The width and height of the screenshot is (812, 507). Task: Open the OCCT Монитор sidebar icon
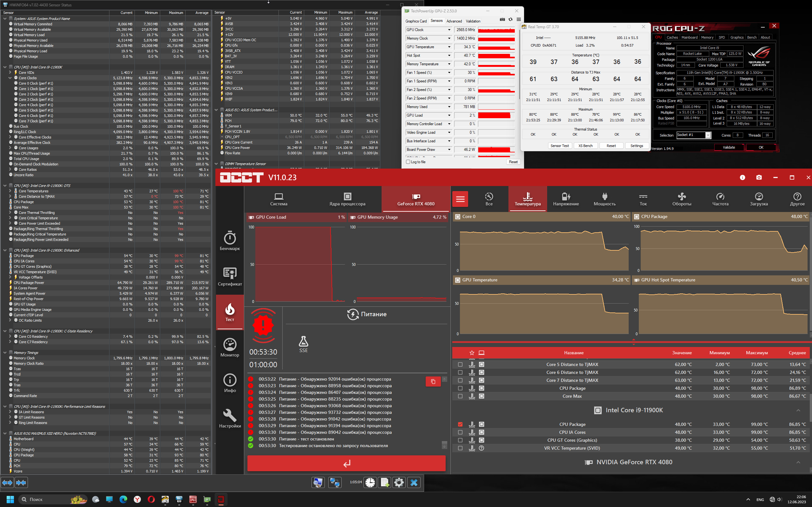pyautogui.click(x=230, y=347)
